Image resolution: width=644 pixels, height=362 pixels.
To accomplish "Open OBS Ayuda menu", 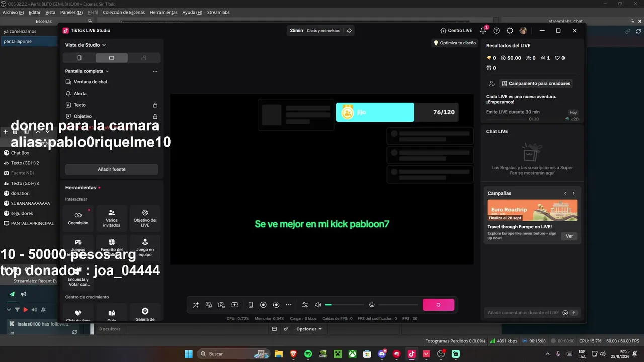I will tap(192, 12).
